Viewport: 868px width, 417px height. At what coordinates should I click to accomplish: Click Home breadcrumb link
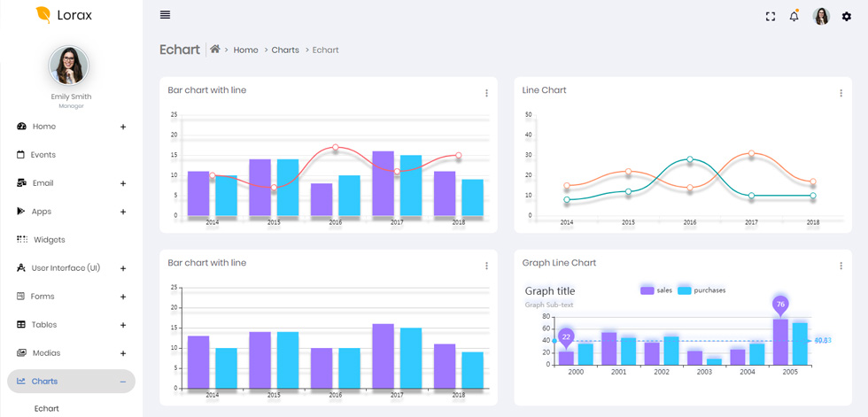point(246,50)
